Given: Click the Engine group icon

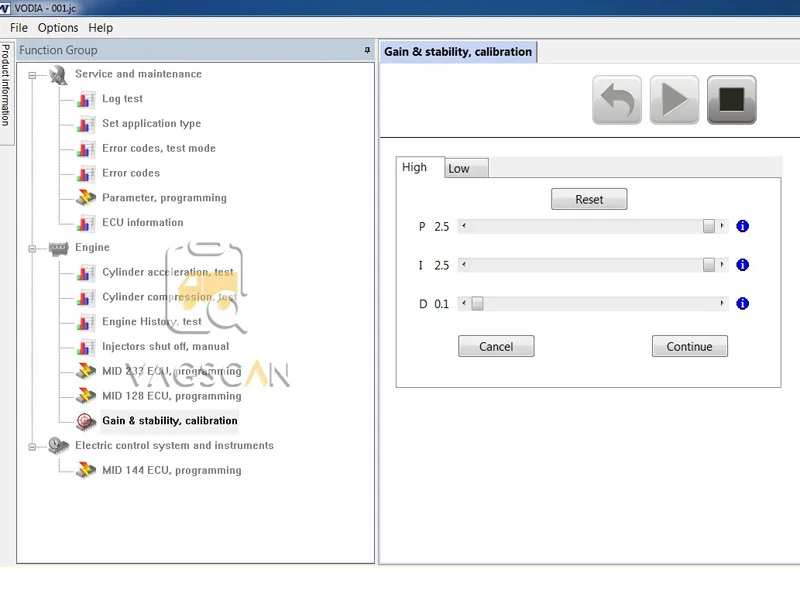Looking at the screenshot, I should pyautogui.click(x=58, y=248).
